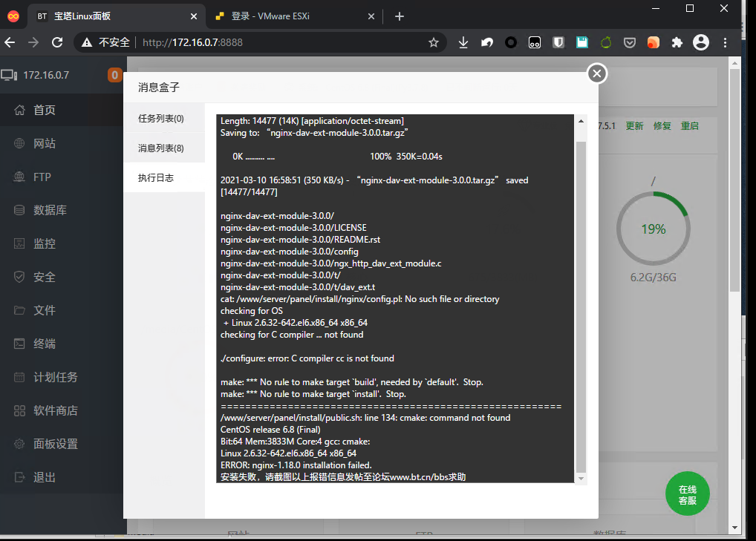This screenshot has width=756, height=541.
Task: Open the FTP sidebar item
Action: pyautogui.click(x=62, y=177)
